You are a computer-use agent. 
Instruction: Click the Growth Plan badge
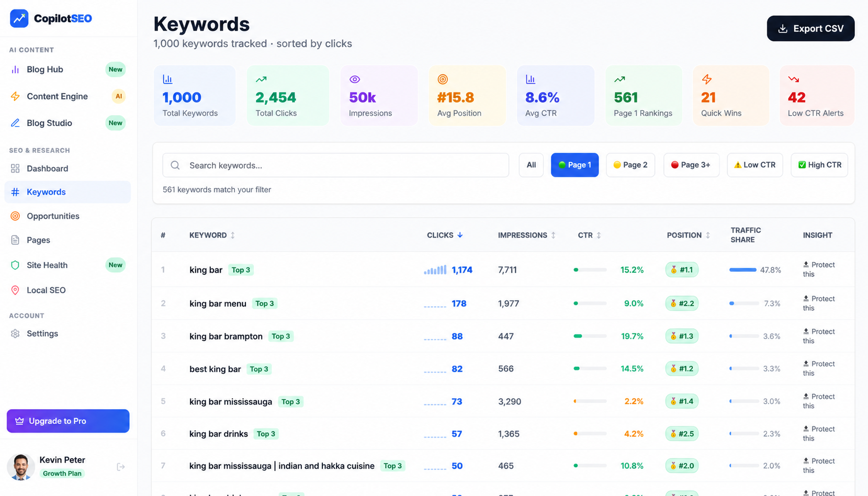[x=62, y=474]
